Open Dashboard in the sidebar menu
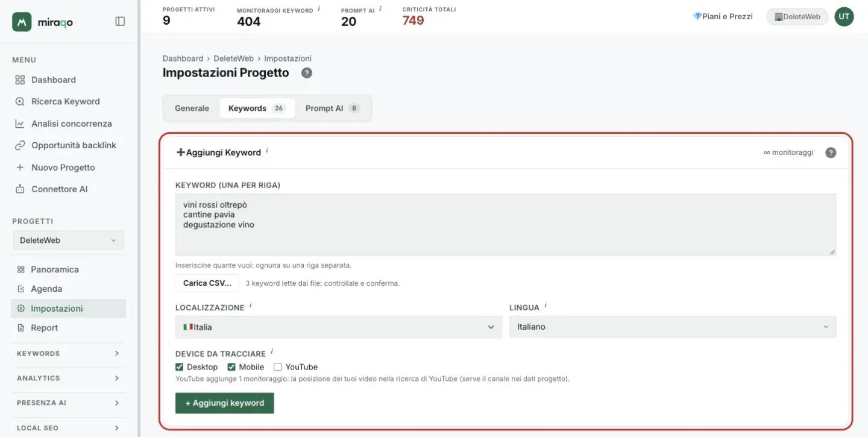Image resolution: width=868 pixels, height=437 pixels. click(x=54, y=80)
